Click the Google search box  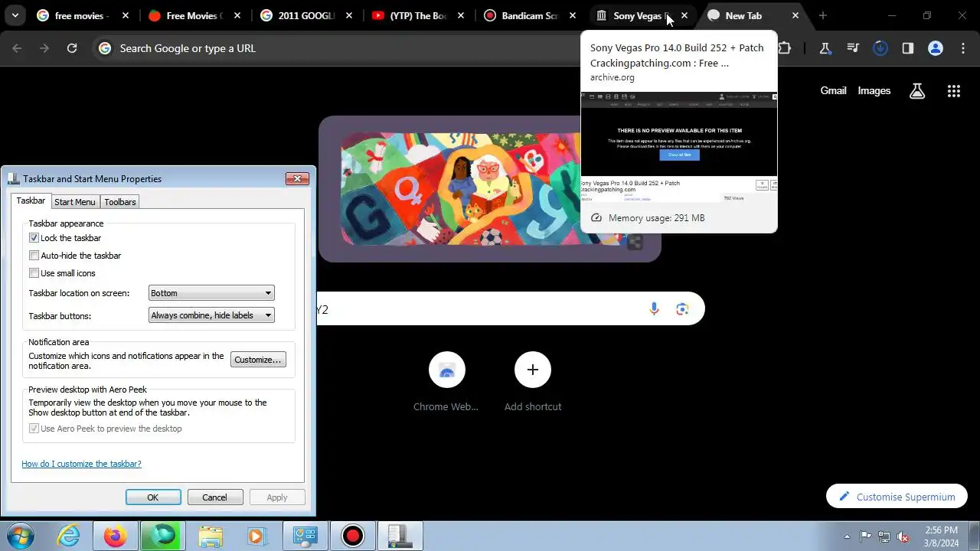(x=511, y=309)
